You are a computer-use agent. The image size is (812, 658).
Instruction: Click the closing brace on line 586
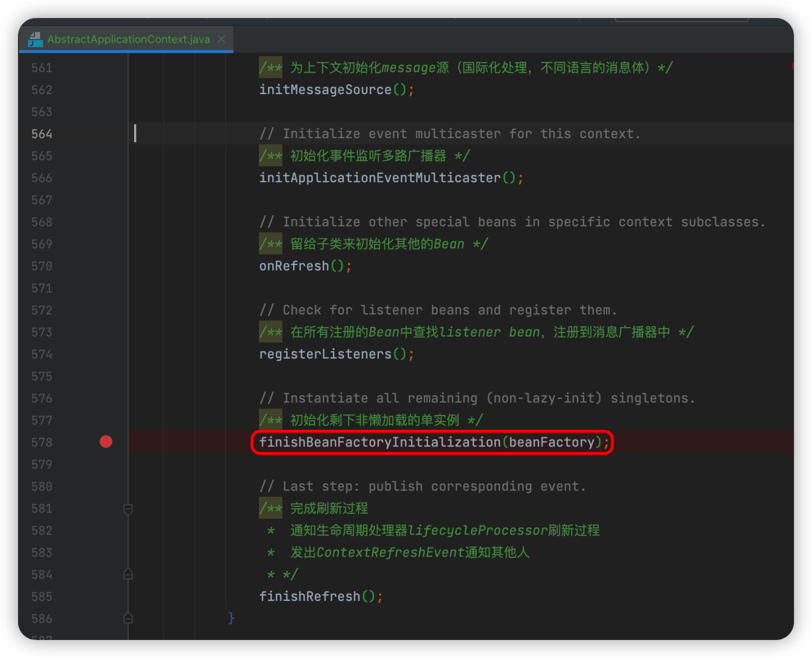(231, 618)
